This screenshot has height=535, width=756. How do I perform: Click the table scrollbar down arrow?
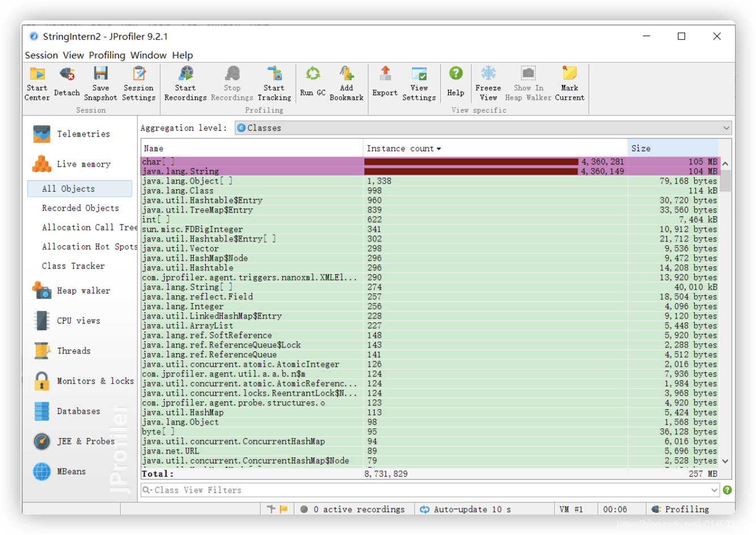point(725,461)
